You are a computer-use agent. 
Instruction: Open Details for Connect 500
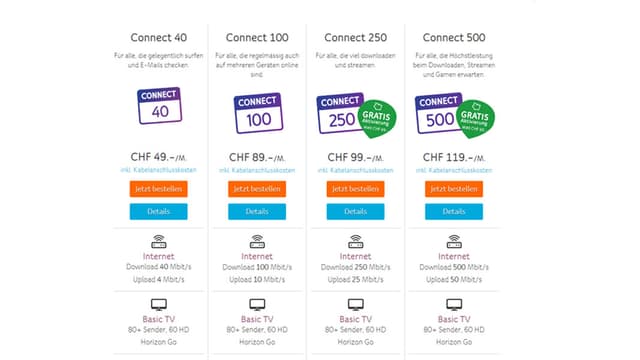[453, 211]
